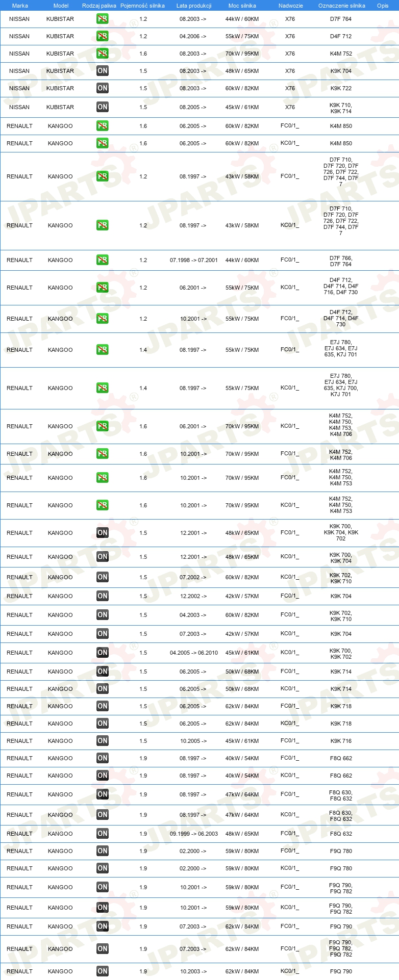Click petrol icon in 1.4 engine FC0/1_ row

[x=103, y=350]
